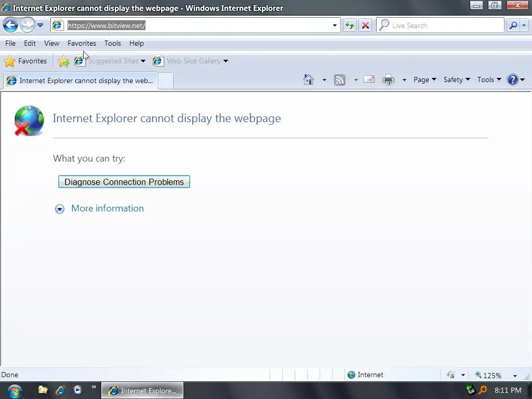Expand the Web Slice Gallery dropdown

pyautogui.click(x=225, y=61)
